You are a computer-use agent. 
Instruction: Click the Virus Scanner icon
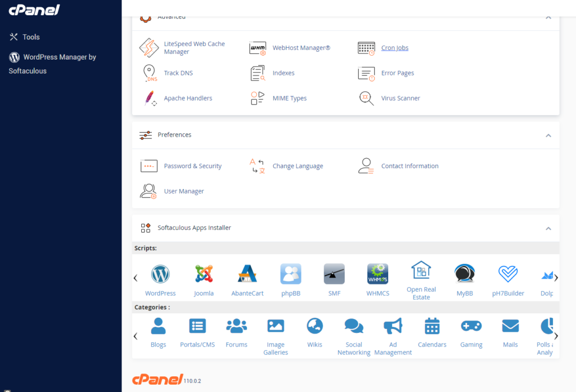pyautogui.click(x=366, y=98)
